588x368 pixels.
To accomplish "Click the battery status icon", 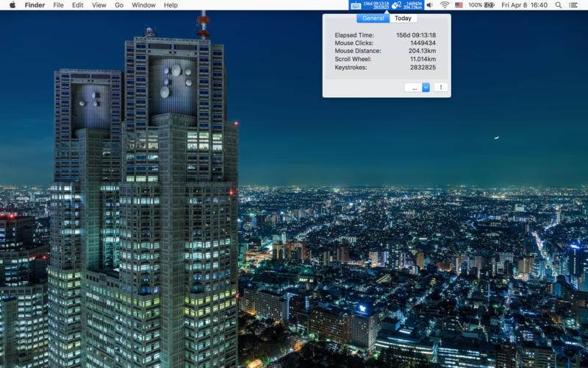I will [489, 5].
